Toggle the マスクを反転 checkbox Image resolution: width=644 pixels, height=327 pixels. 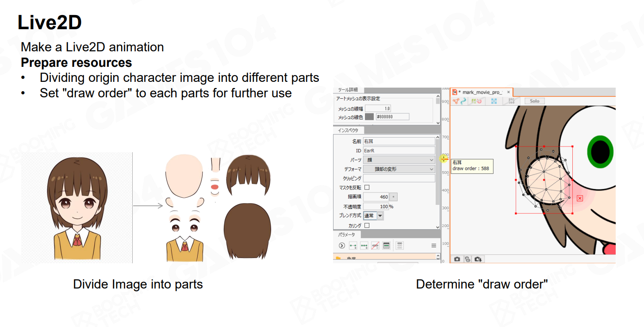tap(367, 188)
